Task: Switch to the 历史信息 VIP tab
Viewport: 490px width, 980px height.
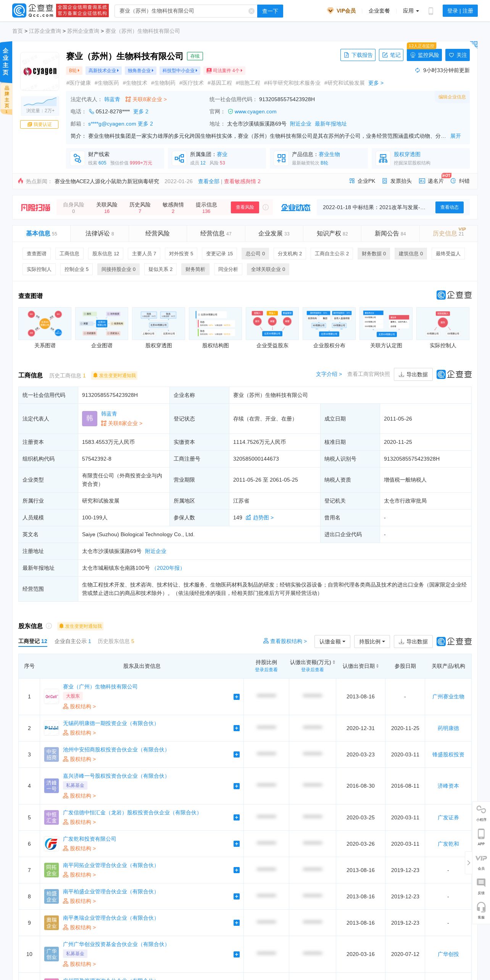Action: [448, 234]
